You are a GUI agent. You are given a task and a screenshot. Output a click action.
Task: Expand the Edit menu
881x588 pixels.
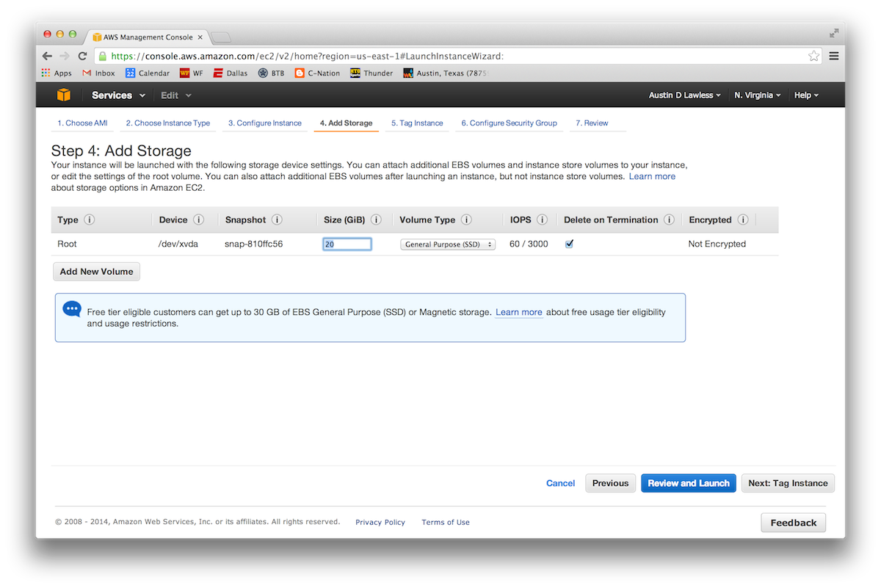point(176,95)
